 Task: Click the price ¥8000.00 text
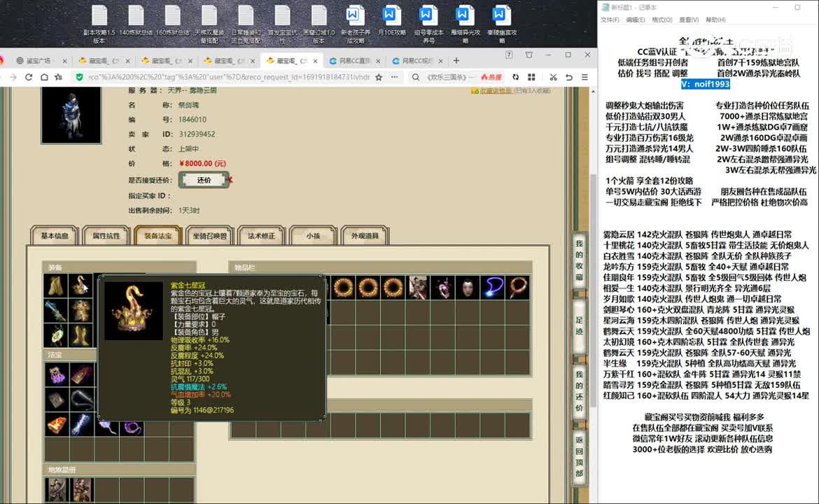tap(203, 164)
